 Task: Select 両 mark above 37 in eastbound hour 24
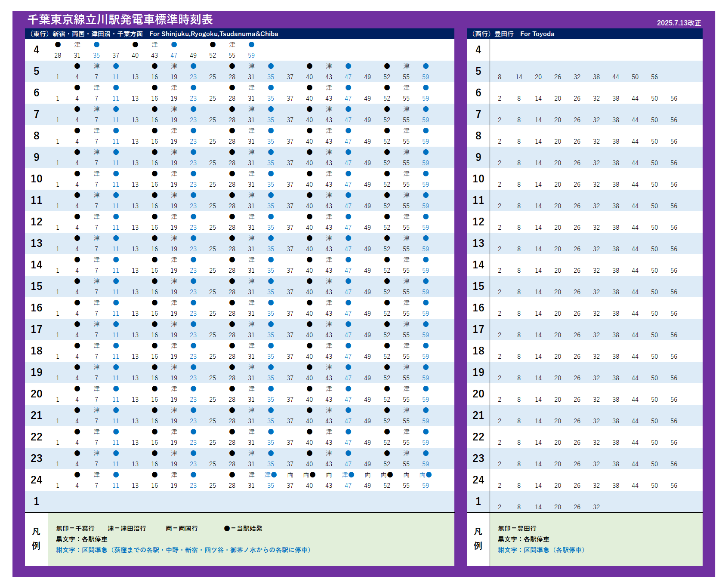(290, 475)
